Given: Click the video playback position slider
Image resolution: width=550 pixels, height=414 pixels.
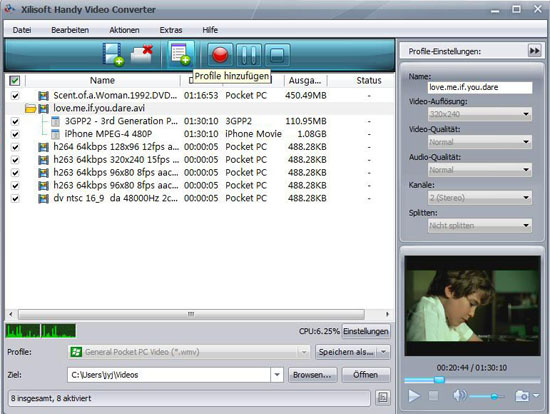Looking at the screenshot, I should pos(472,380).
